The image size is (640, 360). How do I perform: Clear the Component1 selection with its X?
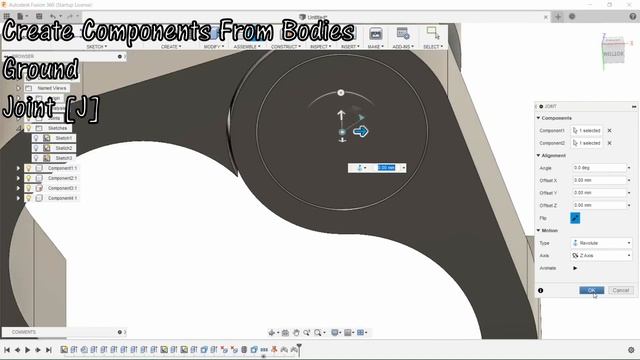609,131
